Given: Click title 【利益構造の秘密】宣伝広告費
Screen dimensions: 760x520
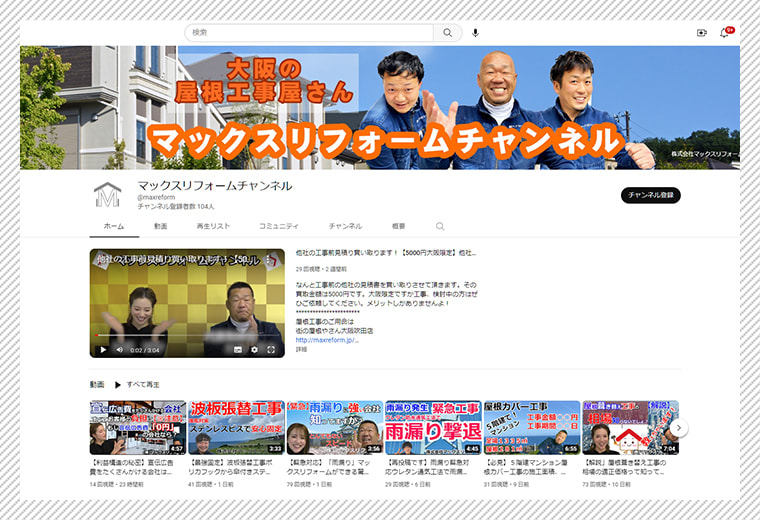Looking at the screenshot, I should [131, 467].
